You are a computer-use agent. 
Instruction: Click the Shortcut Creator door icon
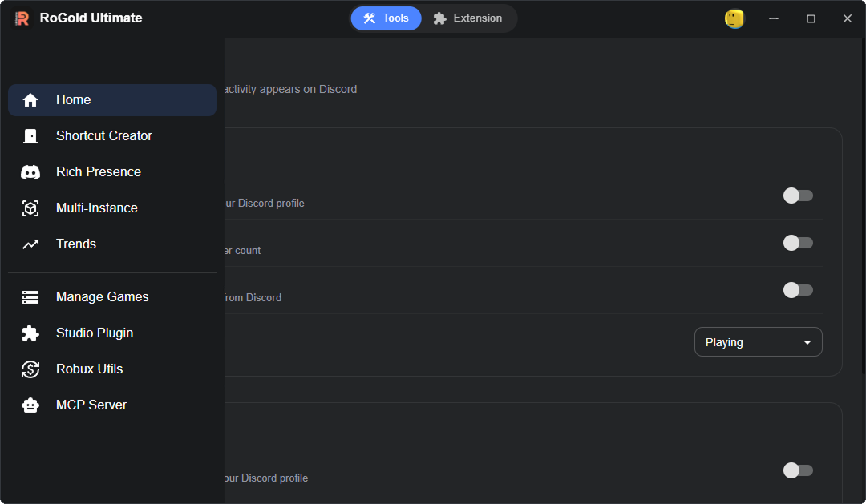point(30,136)
